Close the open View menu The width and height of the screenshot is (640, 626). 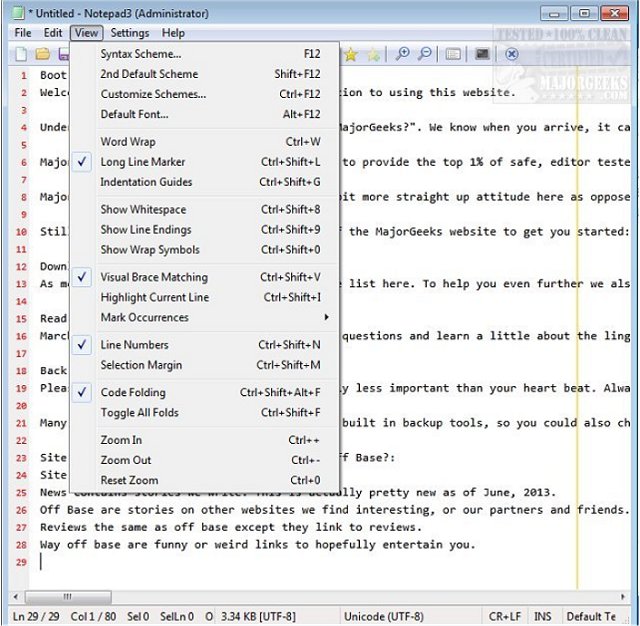coord(86,33)
